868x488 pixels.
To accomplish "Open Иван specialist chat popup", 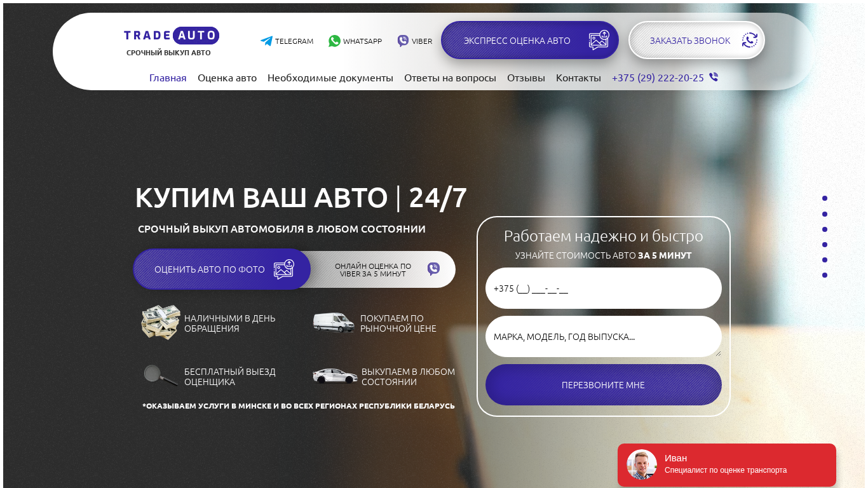I will pos(727,465).
